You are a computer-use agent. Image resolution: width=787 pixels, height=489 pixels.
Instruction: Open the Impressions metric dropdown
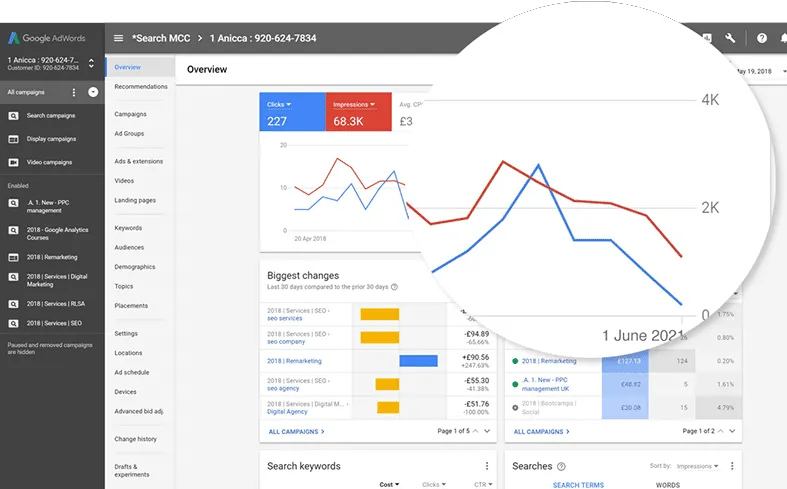coord(354,104)
